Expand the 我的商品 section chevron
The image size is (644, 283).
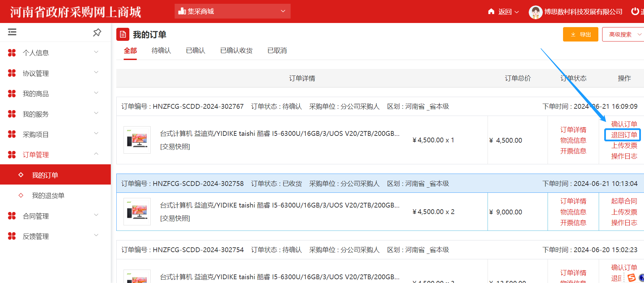point(96,93)
